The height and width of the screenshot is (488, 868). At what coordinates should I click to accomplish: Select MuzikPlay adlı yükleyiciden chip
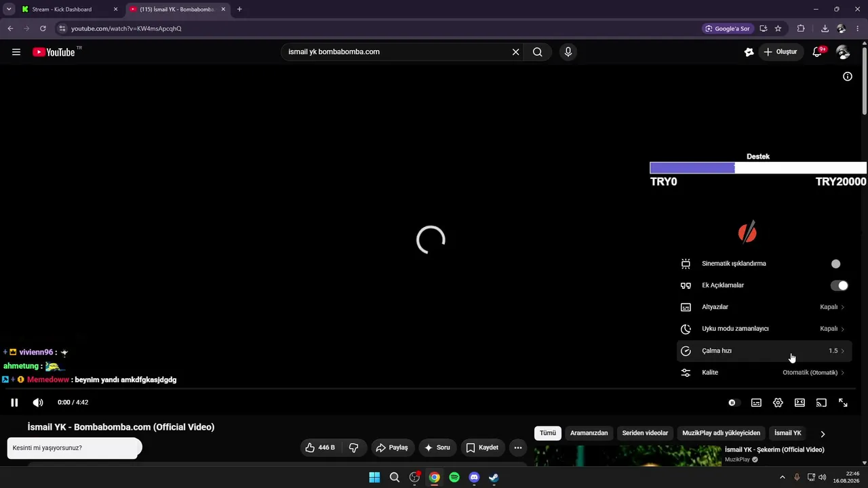722,433
